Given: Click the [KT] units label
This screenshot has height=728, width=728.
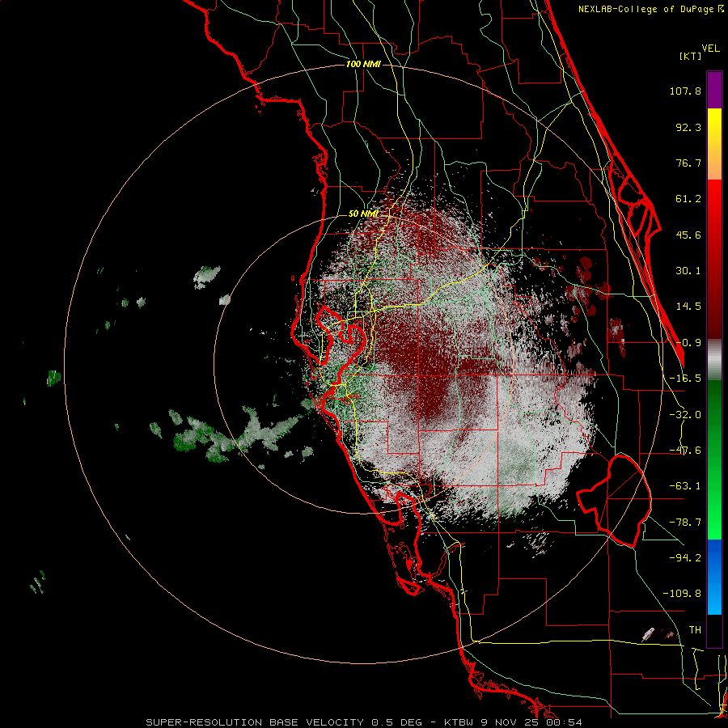Looking at the screenshot, I should click(690, 56).
